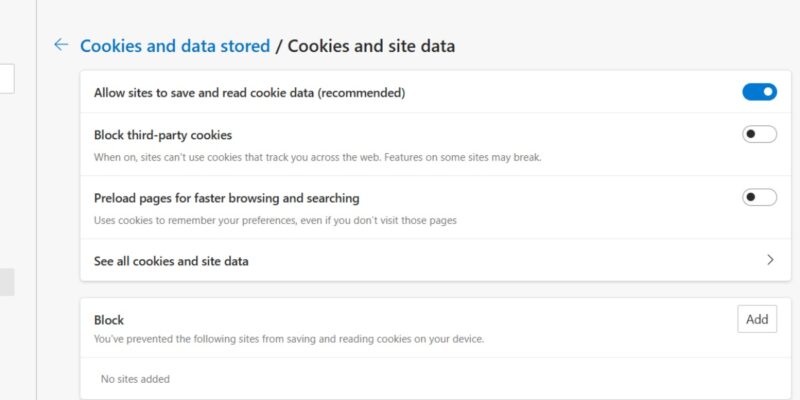
Task: Click the "Allow sites to save and read" label
Action: 249,93
